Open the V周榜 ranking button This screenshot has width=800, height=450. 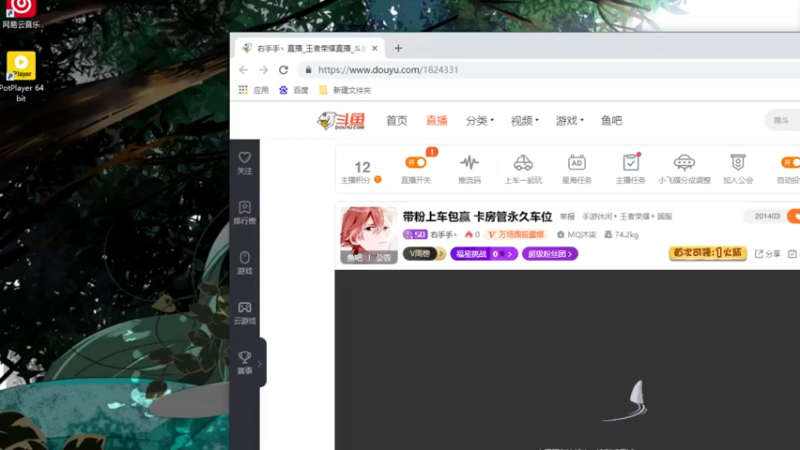point(424,254)
